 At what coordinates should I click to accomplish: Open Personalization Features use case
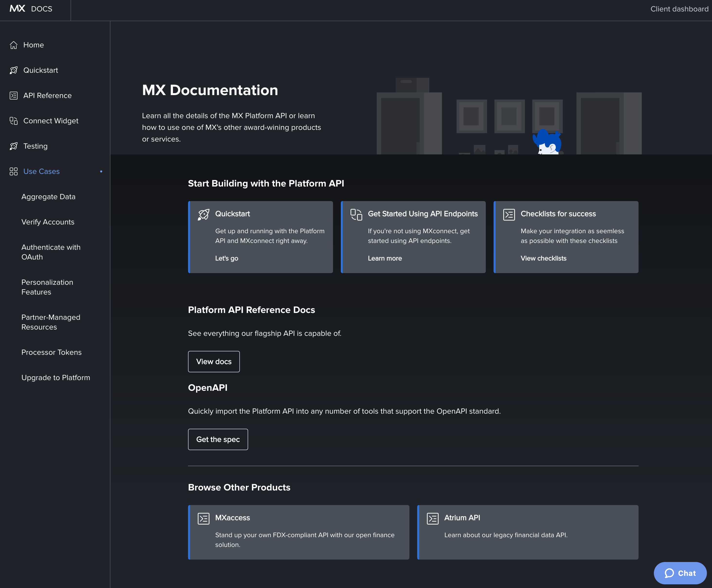pos(47,287)
